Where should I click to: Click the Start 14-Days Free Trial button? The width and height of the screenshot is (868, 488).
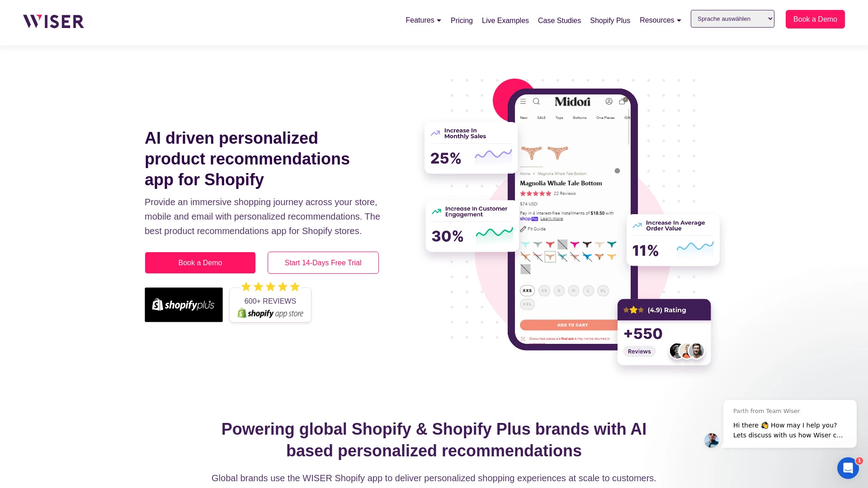tap(322, 263)
